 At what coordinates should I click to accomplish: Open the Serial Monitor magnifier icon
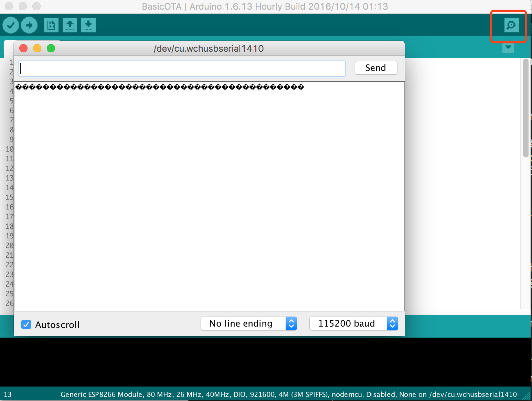tap(511, 25)
